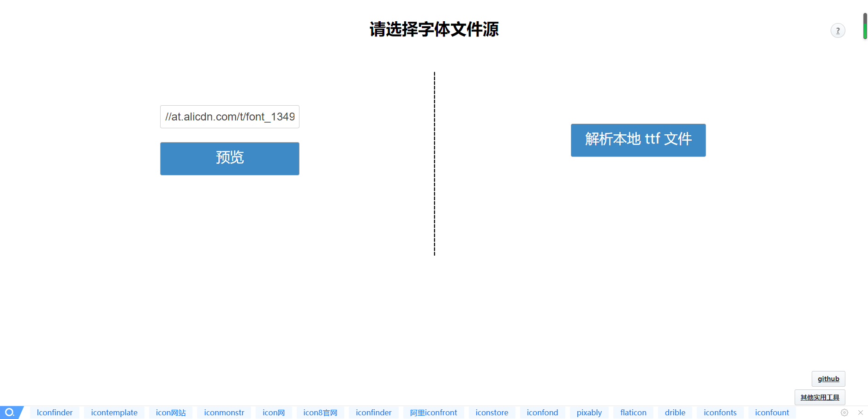Open the iconstore link
Image resolution: width=868 pixels, height=419 pixels.
point(491,412)
